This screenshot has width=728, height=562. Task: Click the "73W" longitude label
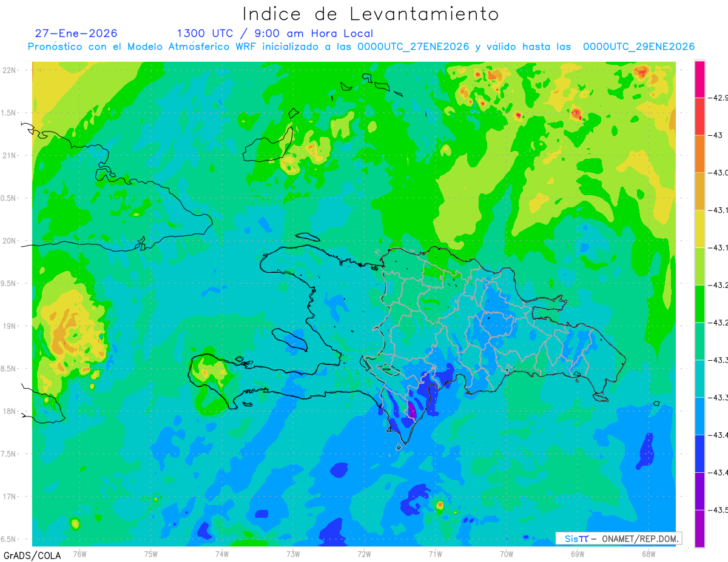293,554
